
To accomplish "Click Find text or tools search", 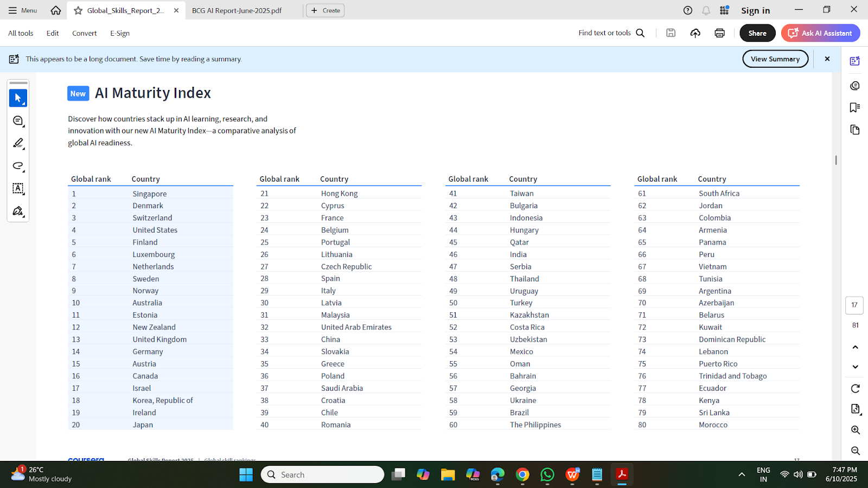I will [611, 33].
